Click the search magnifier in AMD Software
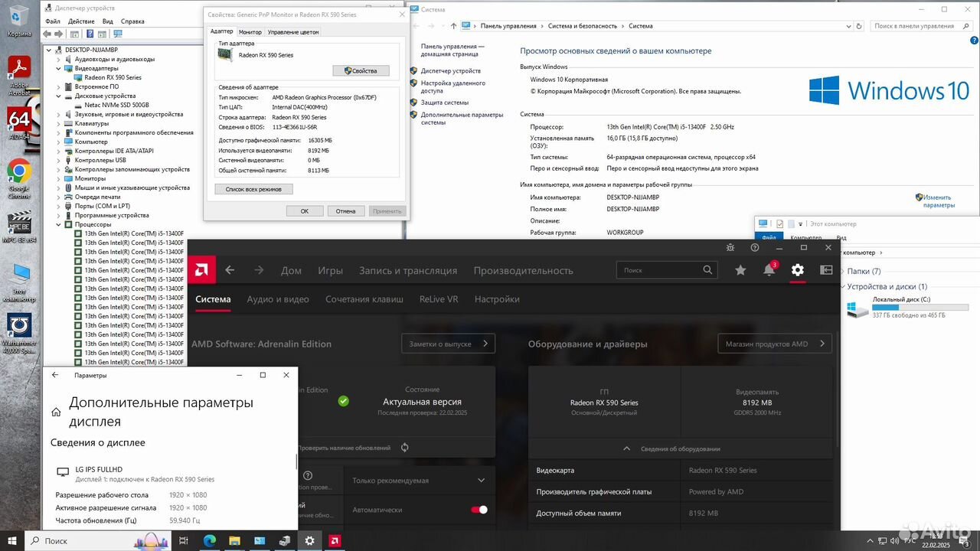The height and width of the screenshot is (551, 980). 708,270
